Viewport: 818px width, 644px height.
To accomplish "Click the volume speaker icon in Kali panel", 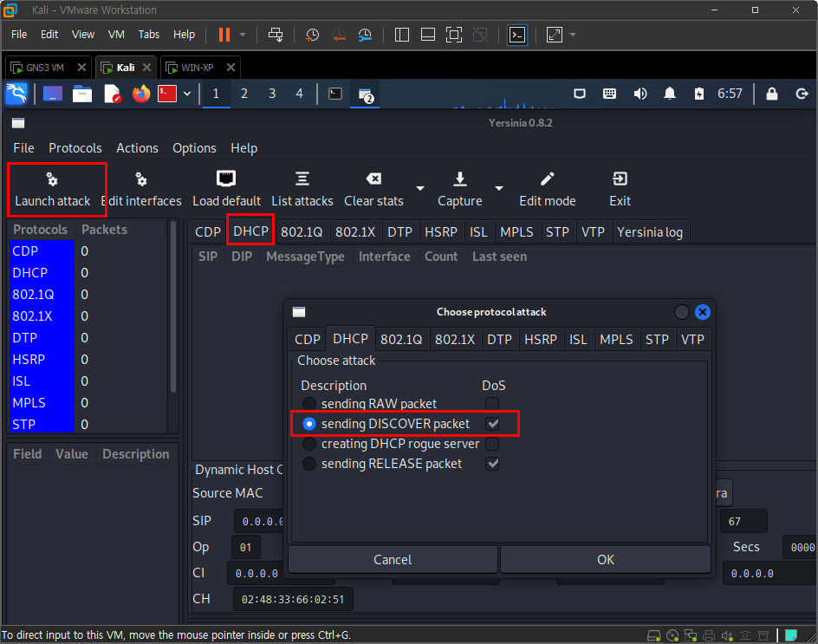I will pos(640,94).
